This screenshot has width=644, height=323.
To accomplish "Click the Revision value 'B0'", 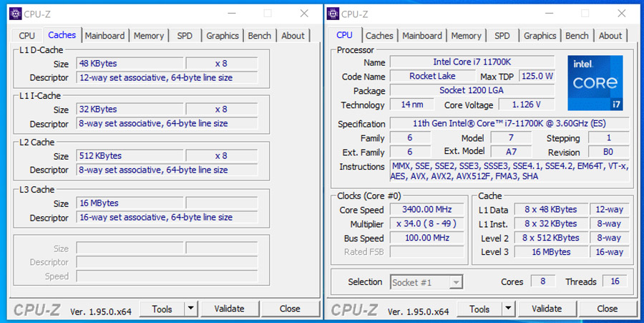I will point(608,152).
